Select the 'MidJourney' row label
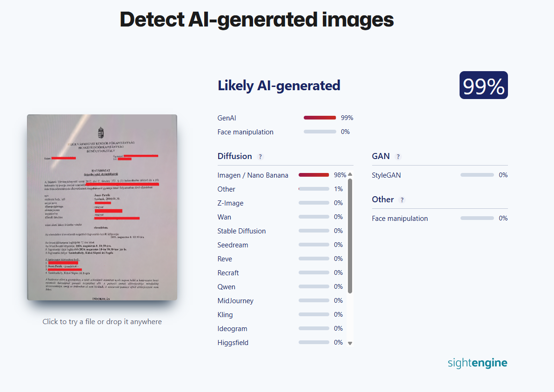 [236, 301]
